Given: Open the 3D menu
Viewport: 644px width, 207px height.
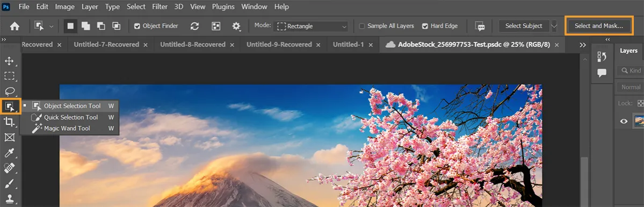Looking at the screenshot, I should [x=179, y=6].
